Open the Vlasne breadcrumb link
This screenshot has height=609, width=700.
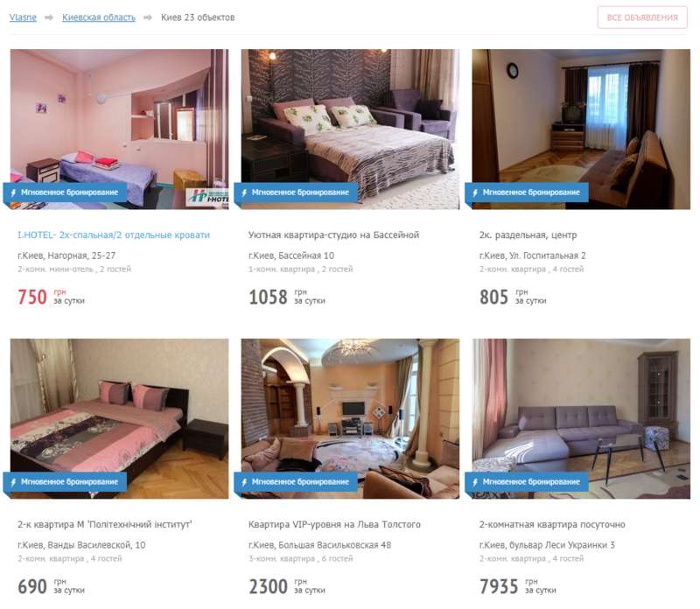pos(23,17)
